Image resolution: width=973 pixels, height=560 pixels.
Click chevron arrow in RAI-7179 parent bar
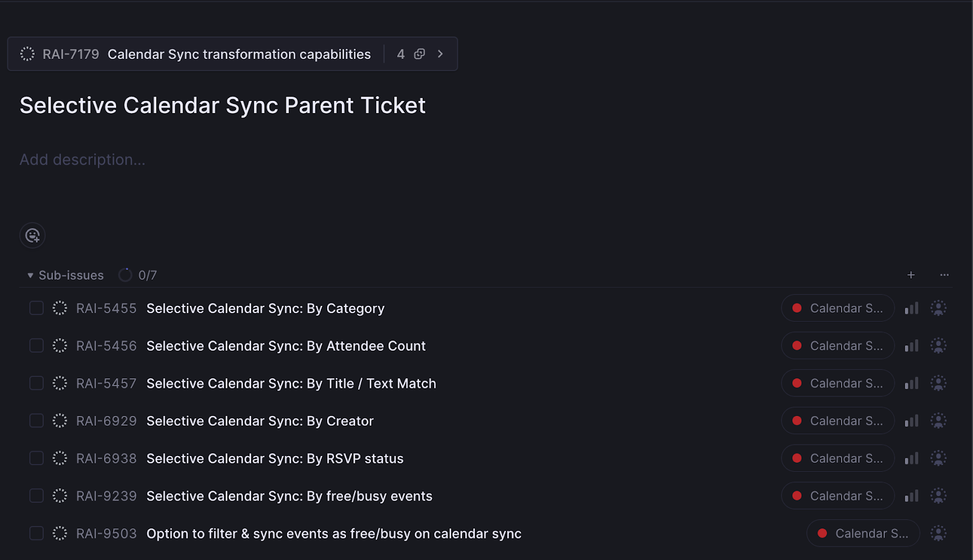(440, 54)
